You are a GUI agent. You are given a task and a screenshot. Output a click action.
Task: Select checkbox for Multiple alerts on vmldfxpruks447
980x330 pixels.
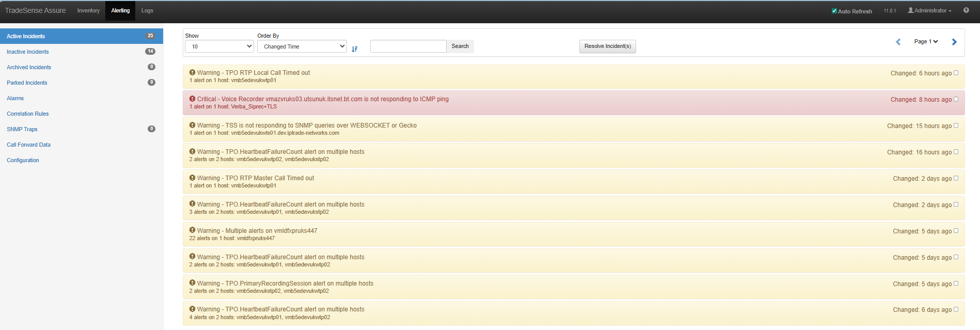[x=956, y=231]
